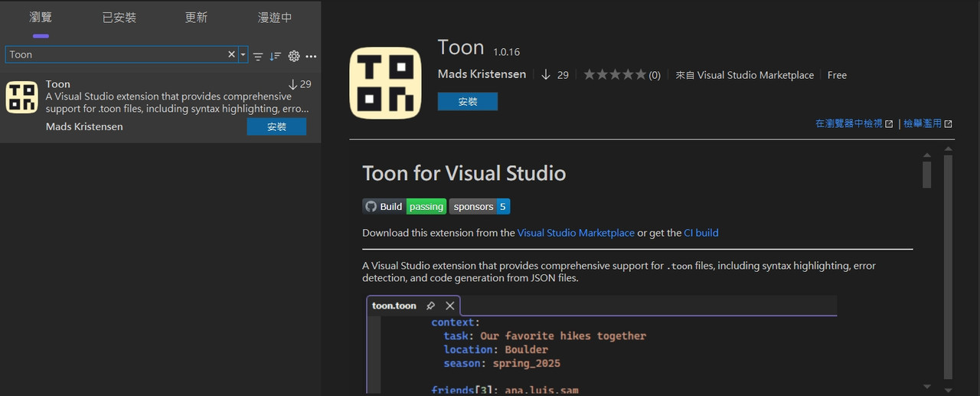The height and width of the screenshot is (396, 980).
Task: Switch to the 更新 tab
Action: coord(196,17)
